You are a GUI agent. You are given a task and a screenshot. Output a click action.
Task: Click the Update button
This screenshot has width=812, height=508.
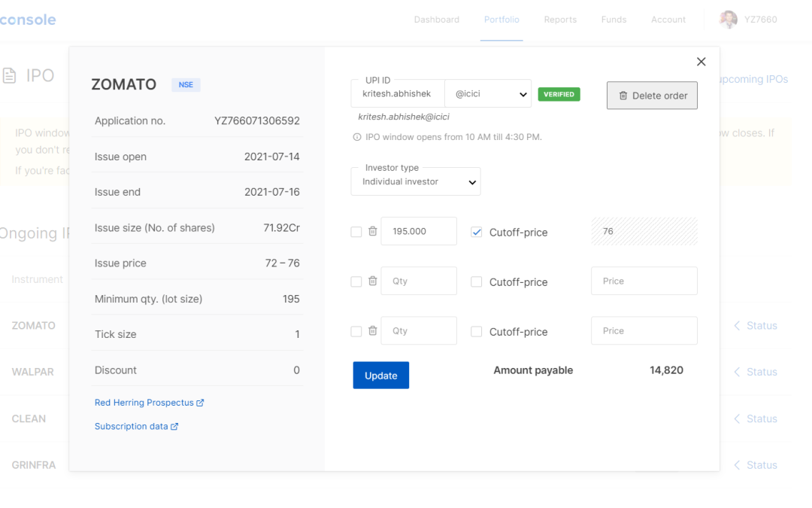click(381, 376)
